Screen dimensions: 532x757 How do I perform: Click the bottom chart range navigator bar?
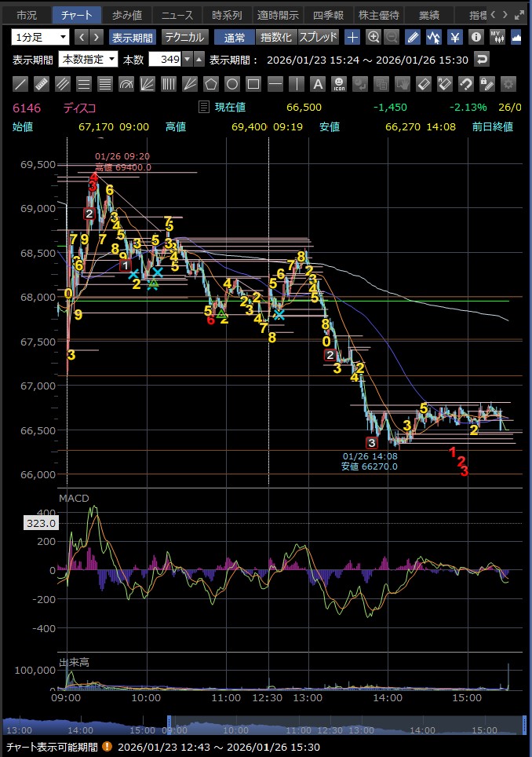point(265,726)
